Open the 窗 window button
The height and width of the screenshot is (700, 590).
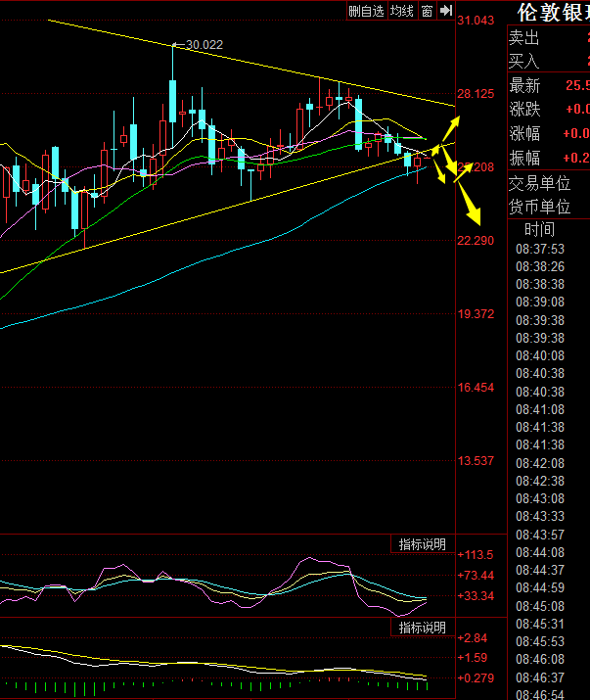click(x=428, y=11)
